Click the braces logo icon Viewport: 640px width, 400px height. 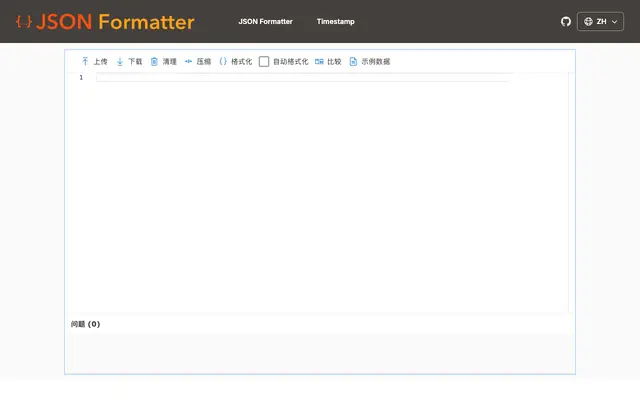click(x=24, y=22)
